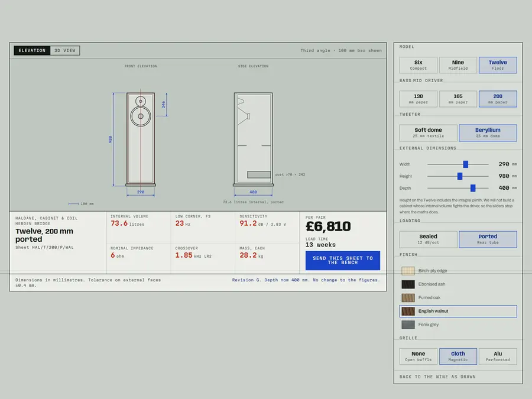This screenshot has width=532, height=399.
Task: Click the 73.6 litres internal volume value
Action: [127, 223]
